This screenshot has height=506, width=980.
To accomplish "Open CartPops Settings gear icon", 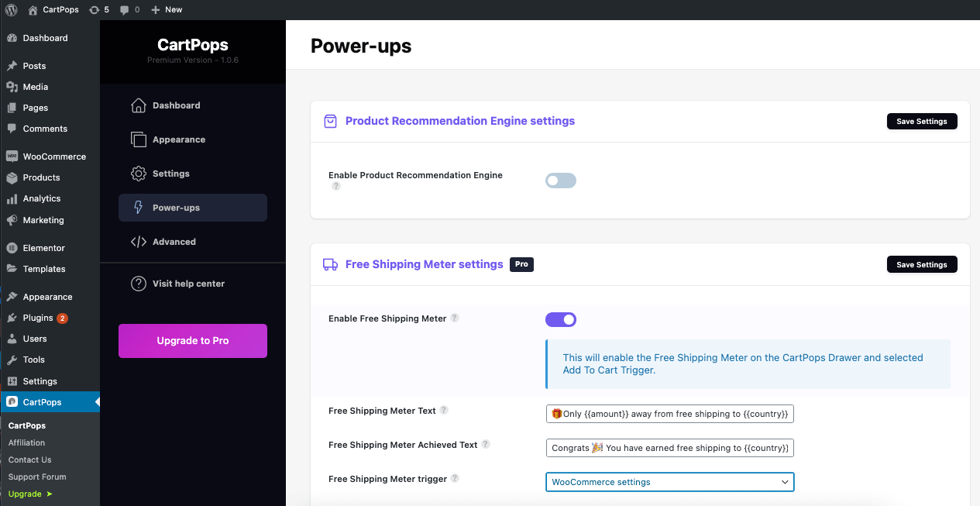I will click(x=140, y=174).
